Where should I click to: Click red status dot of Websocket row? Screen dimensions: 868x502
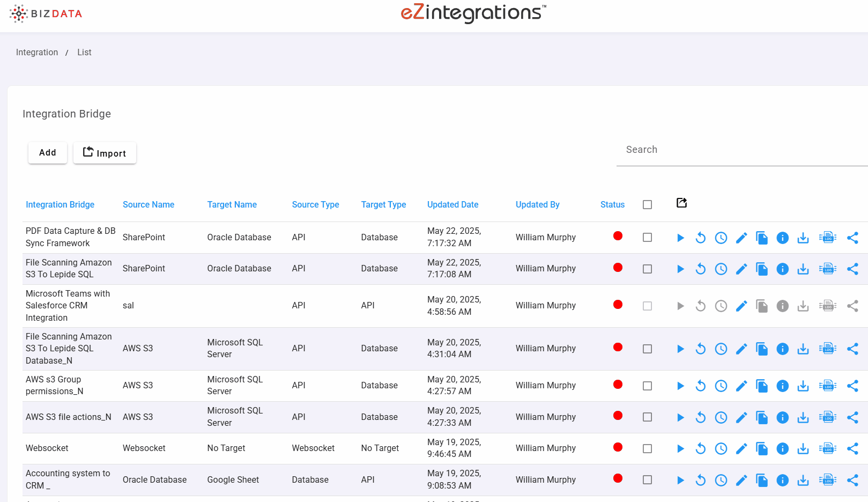click(618, 447)
